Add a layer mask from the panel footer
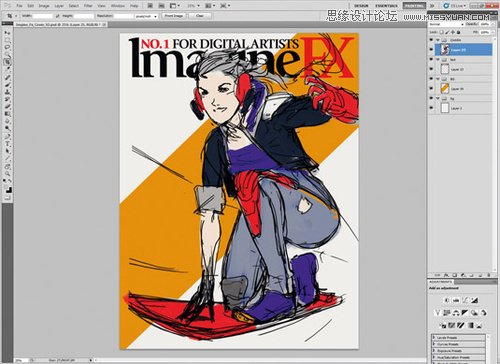Viewport: 500px width, 364px height. point(454,275)
